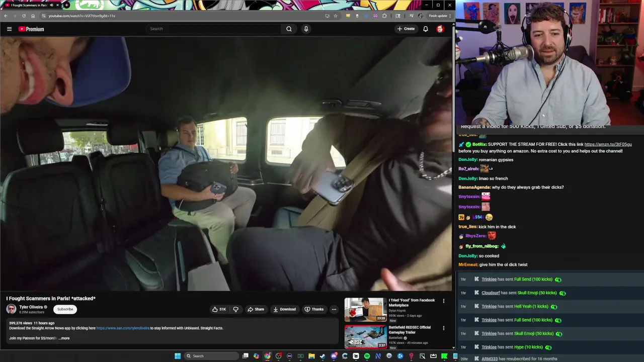Click the YouTube search magnifier button
Viewport: 644px width, 362px height.
pos(289,29)
